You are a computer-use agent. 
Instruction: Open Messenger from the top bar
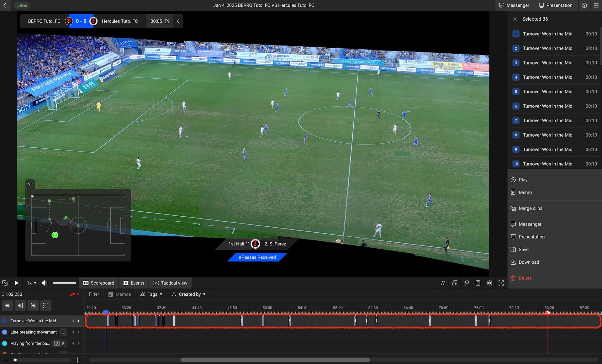(x=514, y=5)
